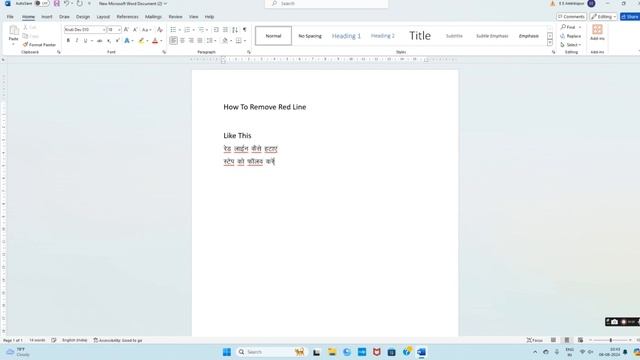
Task: Click the Comments button
Action: [x=571, y=17]
